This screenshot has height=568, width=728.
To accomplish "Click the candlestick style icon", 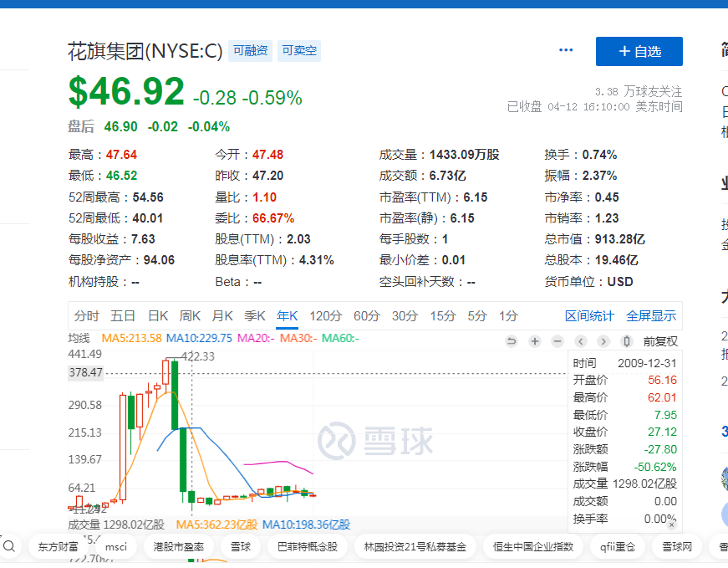I will pos(626,341).
